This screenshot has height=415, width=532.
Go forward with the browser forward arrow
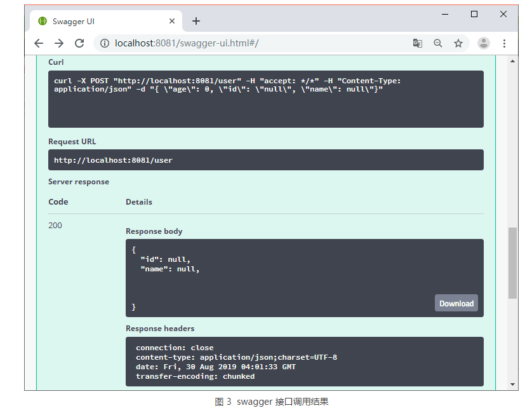(59, 43)
